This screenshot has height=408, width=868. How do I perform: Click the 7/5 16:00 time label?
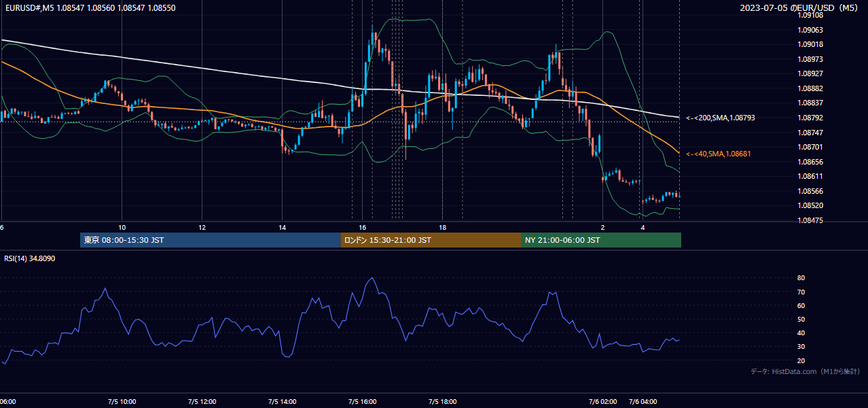362,402
